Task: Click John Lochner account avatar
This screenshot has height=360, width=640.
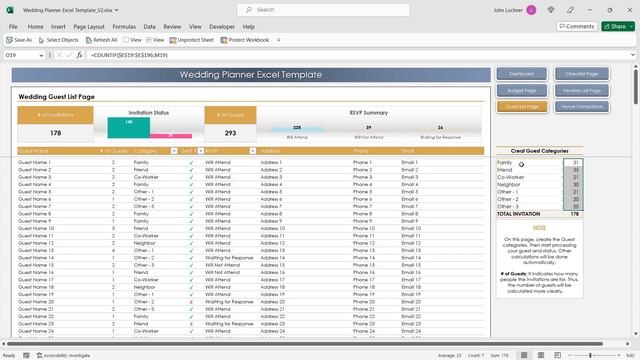Action: tap(531, 10)
